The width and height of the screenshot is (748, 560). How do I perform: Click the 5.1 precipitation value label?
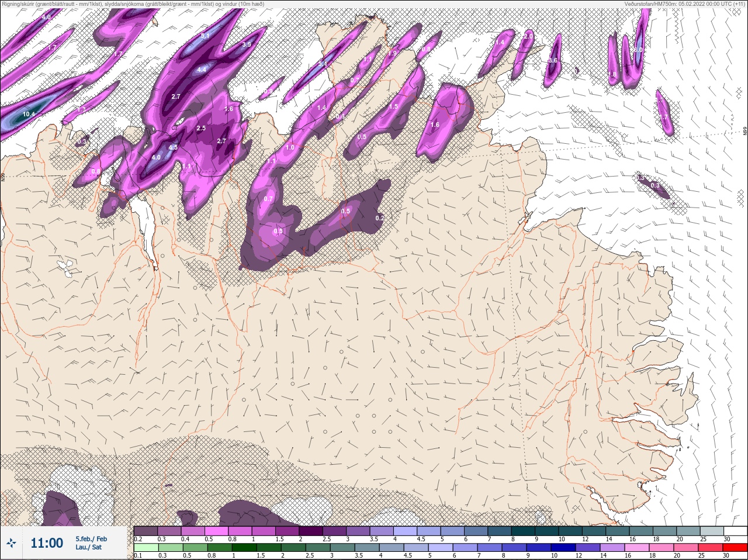[x=205, y=36]
